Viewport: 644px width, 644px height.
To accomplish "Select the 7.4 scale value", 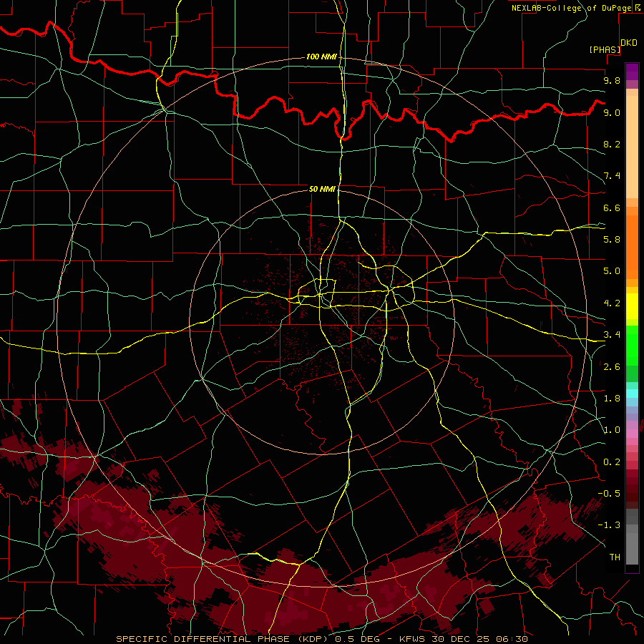I will (x=612, y=176).
